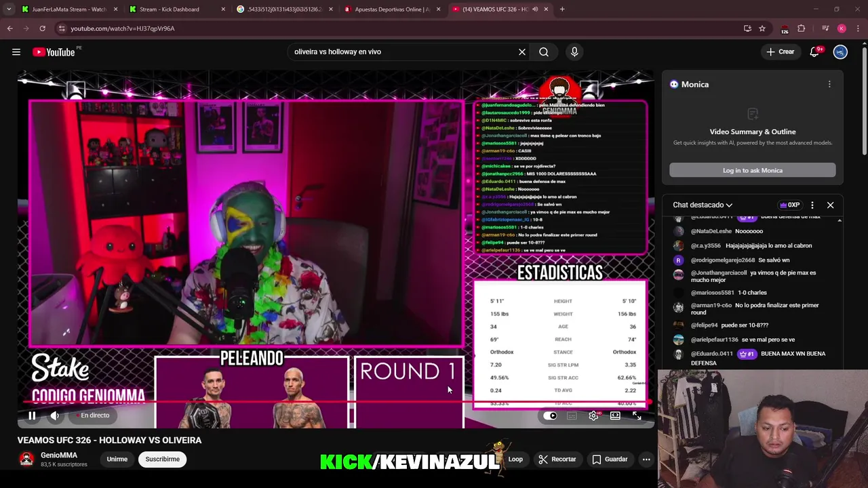The width and height of the screenshot is (868, 488).
Task: Click Log in to ask Monica
Action: 753,170
